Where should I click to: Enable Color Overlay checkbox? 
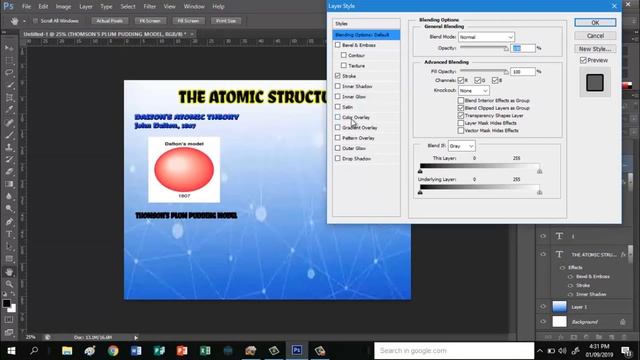(x=338, y=117)
